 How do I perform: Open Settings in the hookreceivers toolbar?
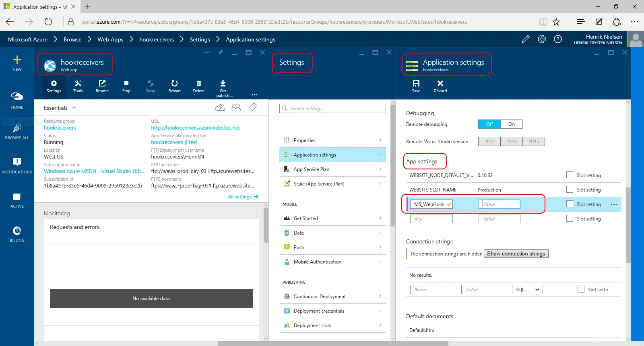click(54, 86)
